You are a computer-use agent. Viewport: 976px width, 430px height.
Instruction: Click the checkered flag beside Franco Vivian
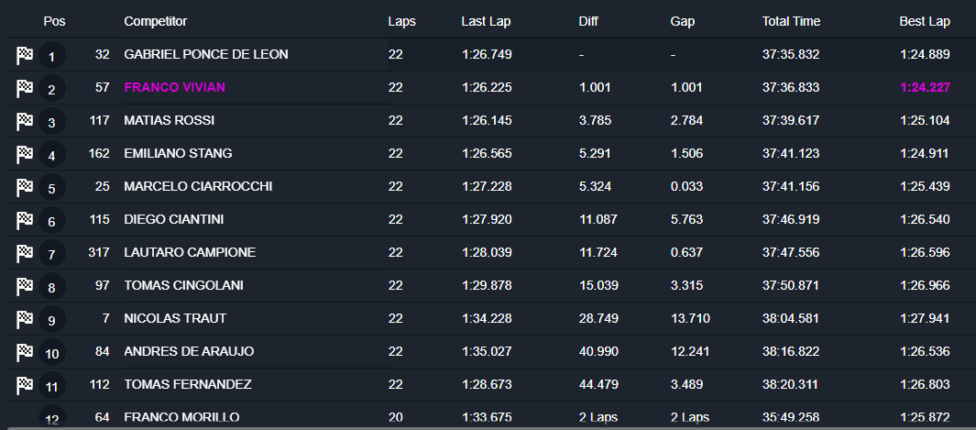tap(25, 89)
